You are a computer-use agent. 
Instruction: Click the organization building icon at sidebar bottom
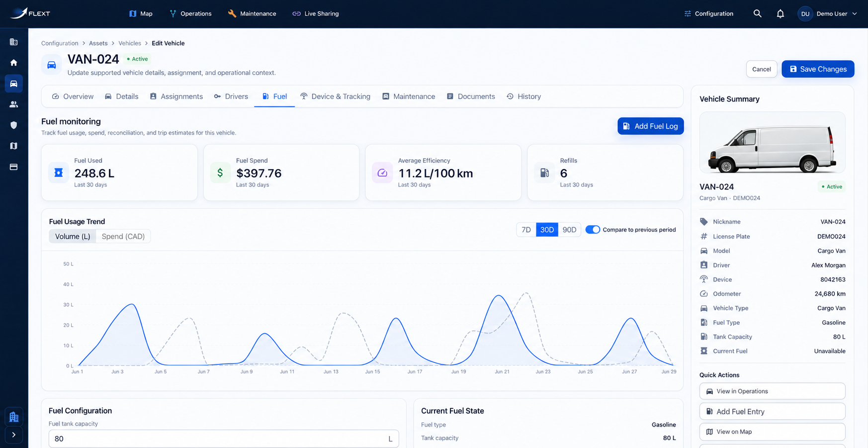click(14, 417)
